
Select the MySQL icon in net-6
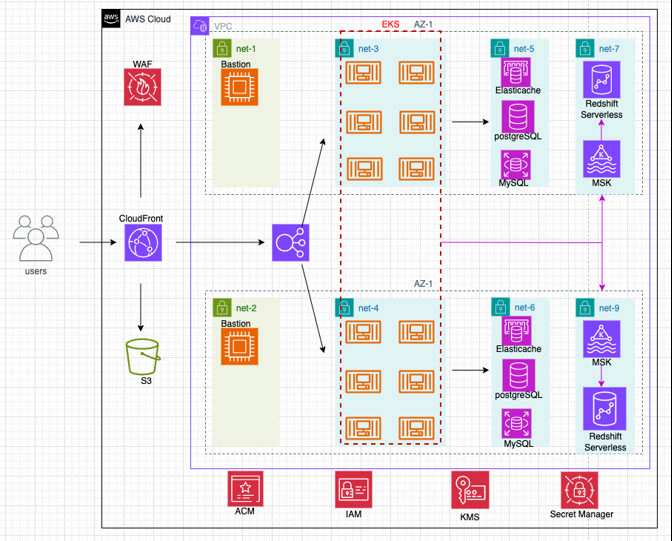coord(517,424)
